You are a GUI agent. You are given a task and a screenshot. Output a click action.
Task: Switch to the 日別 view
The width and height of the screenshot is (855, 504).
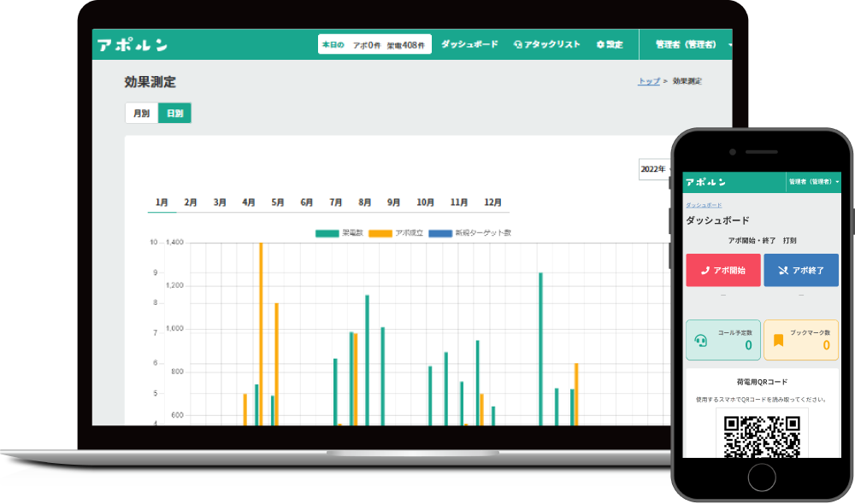click(174, 114)
